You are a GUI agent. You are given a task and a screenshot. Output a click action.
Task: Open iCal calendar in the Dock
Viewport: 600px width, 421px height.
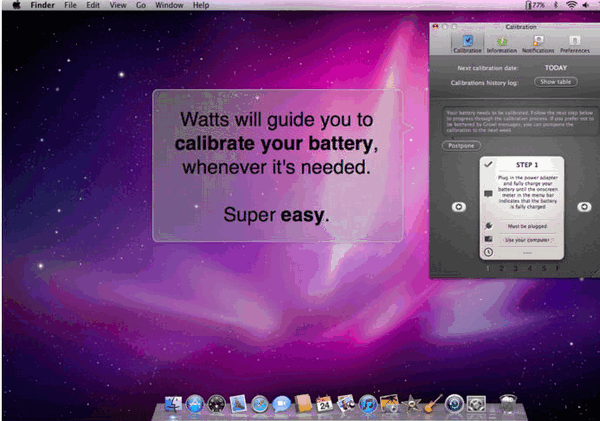coord(324,404)
